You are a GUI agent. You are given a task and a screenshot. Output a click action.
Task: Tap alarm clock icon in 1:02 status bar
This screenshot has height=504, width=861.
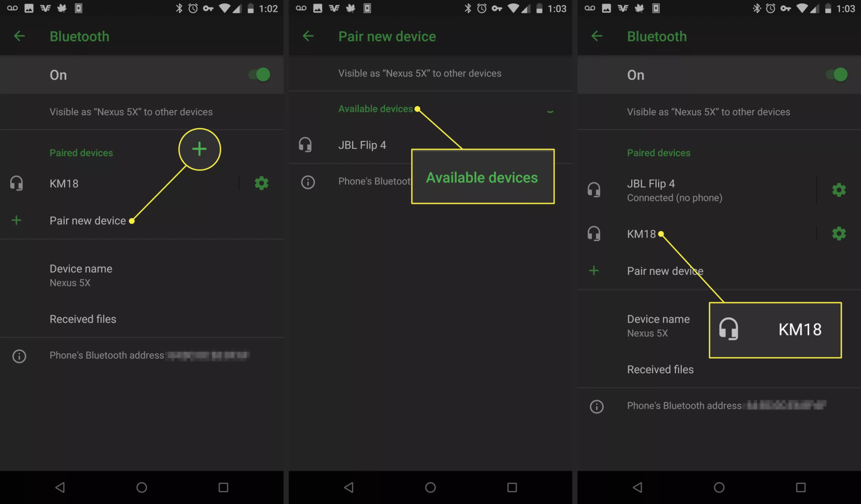pos(193,9)
